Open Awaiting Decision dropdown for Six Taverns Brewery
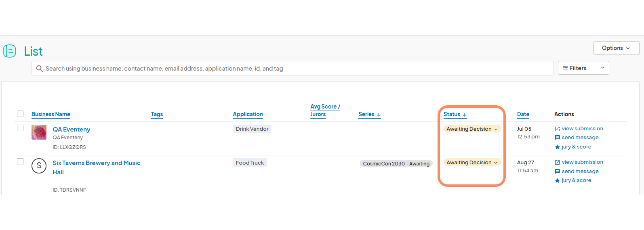The image size is (644, 230). [472, 162]
